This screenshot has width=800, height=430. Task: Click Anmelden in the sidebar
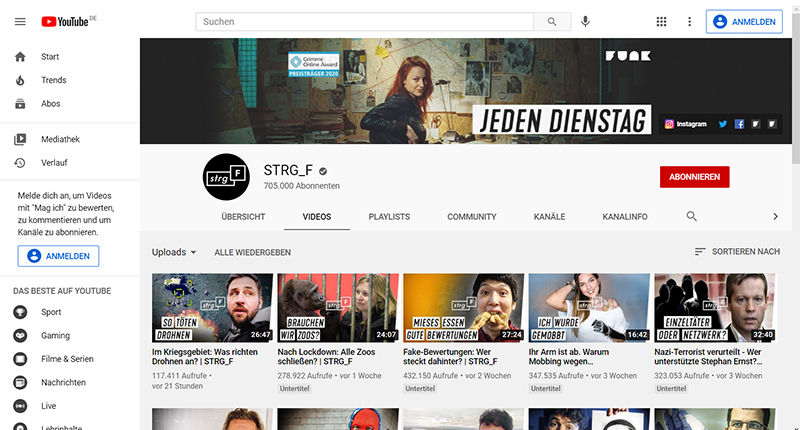pos(59,256)
